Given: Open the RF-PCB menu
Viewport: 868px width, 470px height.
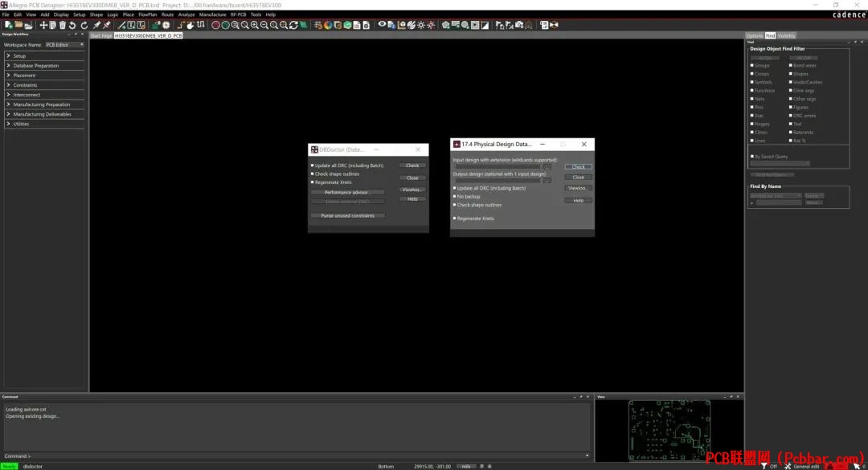Looking at the screenshot, I should pyautogui.click(x=238, y=14).
